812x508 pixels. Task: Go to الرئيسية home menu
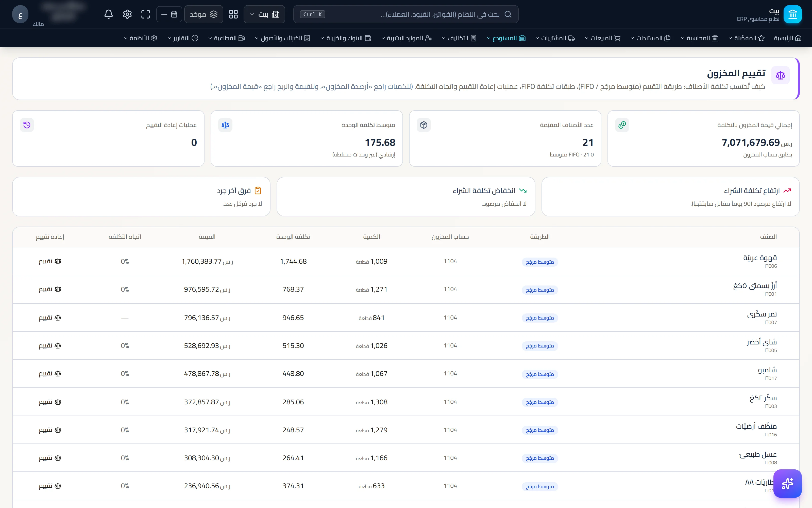click(x=787, y=38)
